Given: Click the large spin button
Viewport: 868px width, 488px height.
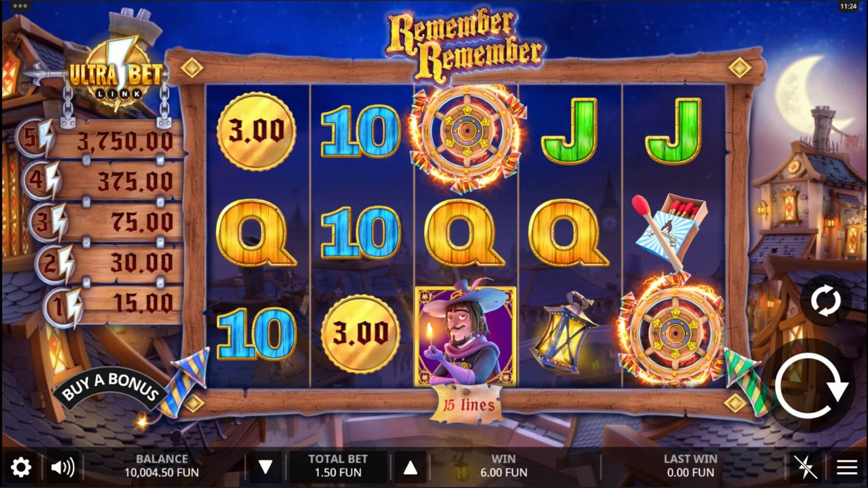Looking at the screenshot, I should (811, 386).
